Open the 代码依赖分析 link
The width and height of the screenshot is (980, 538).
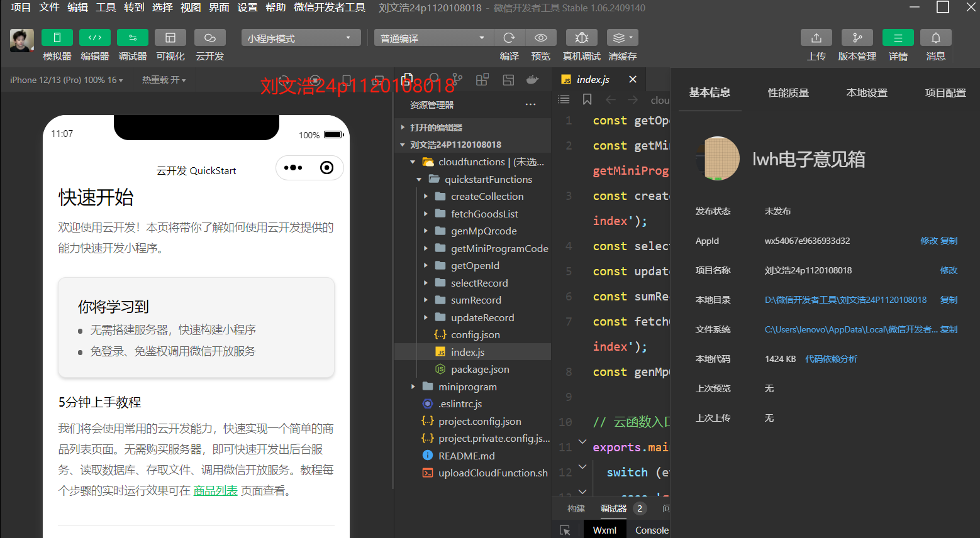(x=831, y=359)
